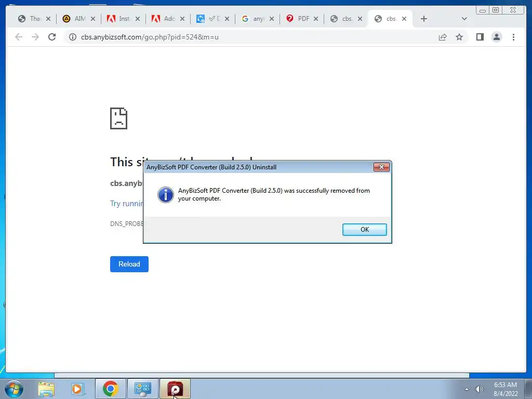Viewport: 532px width, 399px height.
Task: Click the clock showing 6:53 AM
Action: 506,389
